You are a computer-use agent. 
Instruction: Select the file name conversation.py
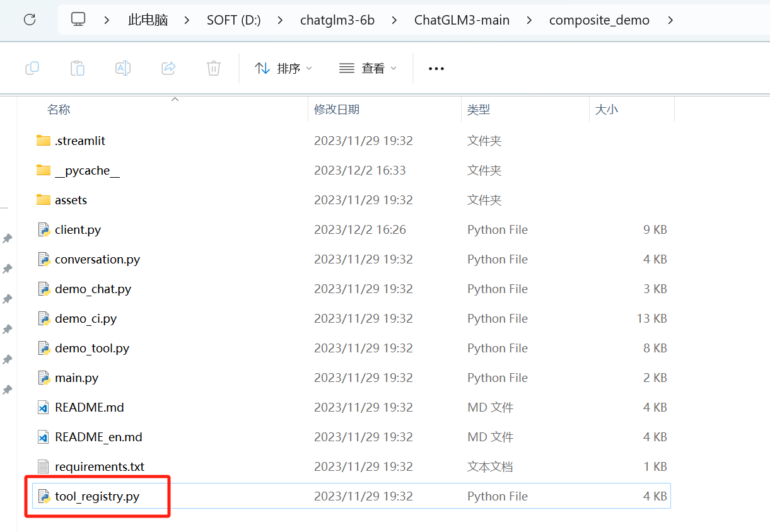(97, 259)
